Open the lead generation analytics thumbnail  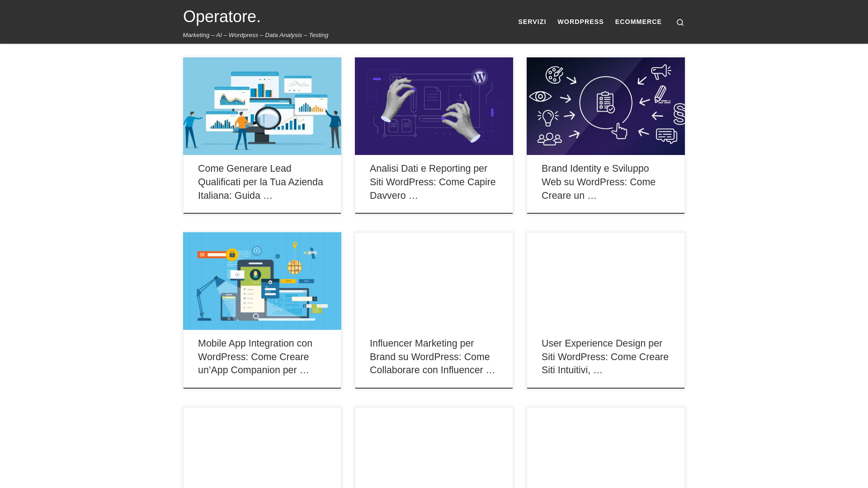coord(262,106)
